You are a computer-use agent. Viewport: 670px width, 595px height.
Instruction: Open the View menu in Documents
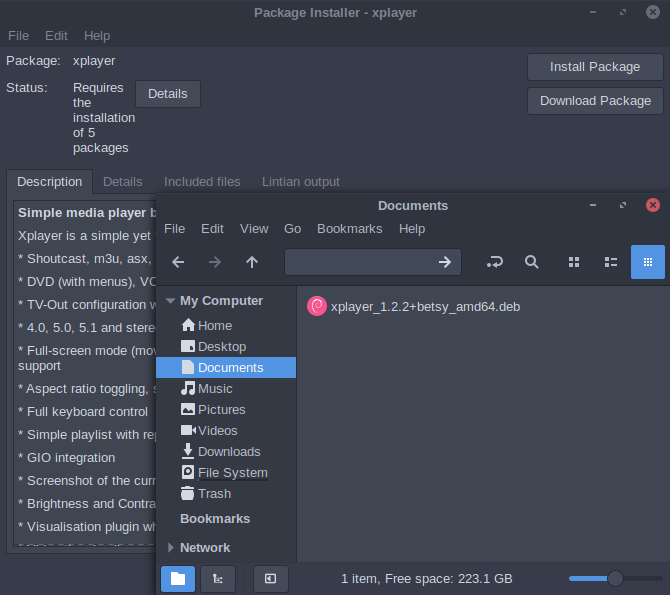point(254,229)
